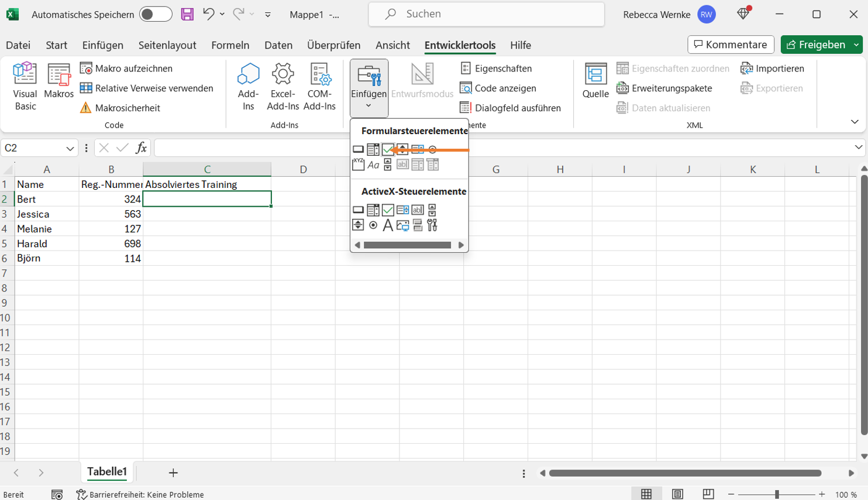The height and width of the screenshot is (500, 868).
Task: Open the Datei menu
Action: pyautogui.click(x=18, y=45)
